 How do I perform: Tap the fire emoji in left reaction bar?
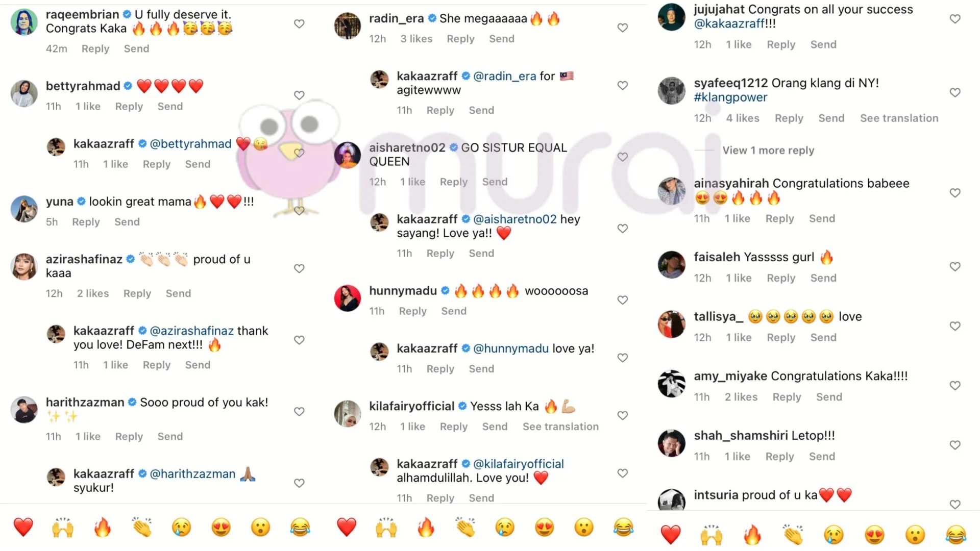pyautogui.click(x=103, y=527)
